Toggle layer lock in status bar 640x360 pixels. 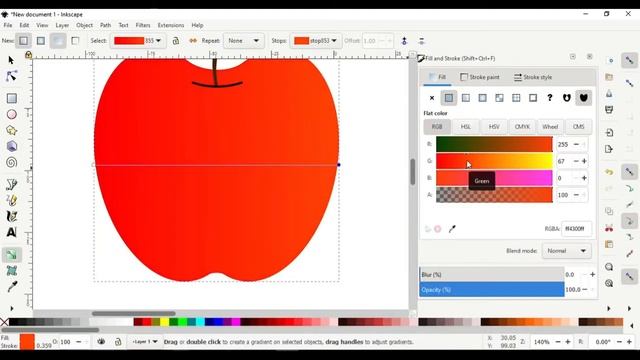coord(118,342)
